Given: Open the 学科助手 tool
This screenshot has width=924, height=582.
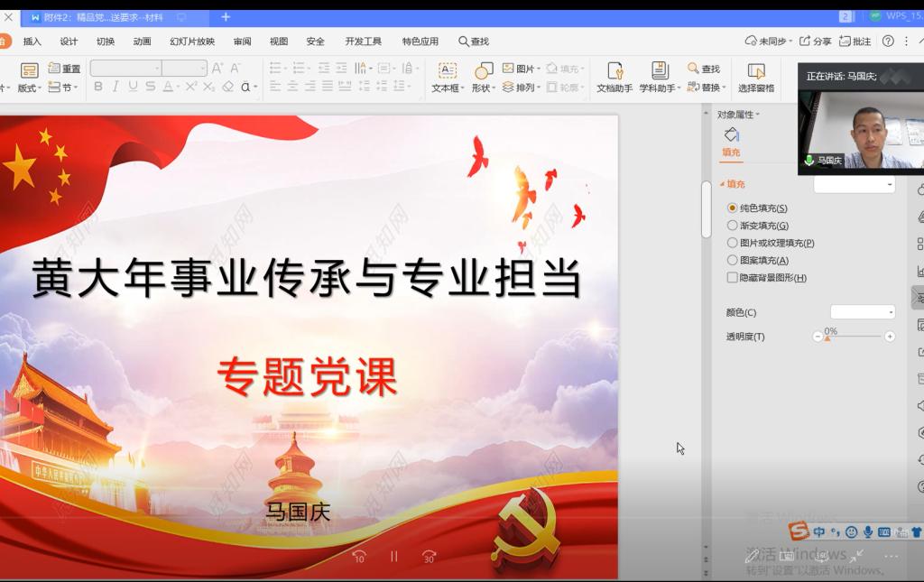Looking at the screenshot, I should coord(659,71).
